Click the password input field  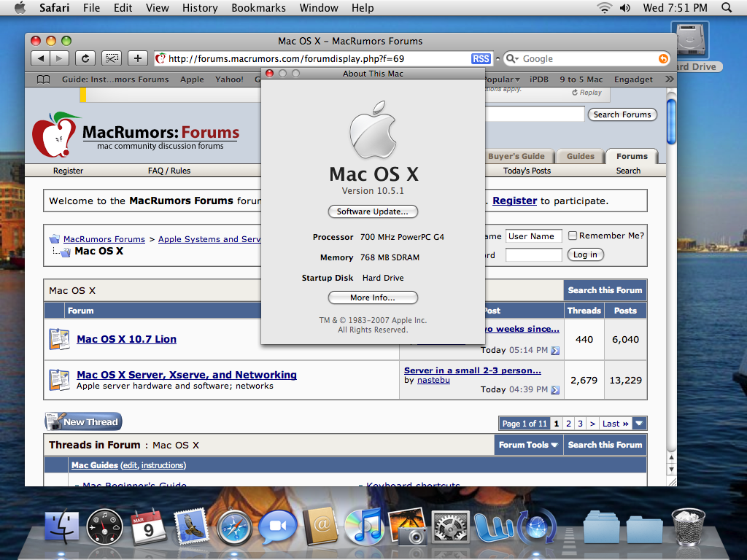pyautogui.click(x=533, y=255)
